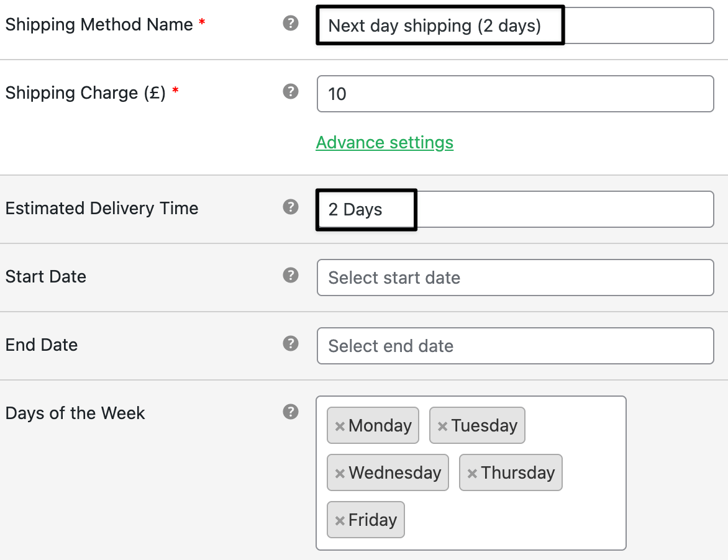This screenshot has height=560, width=728.
Task: Click the Estimated Delivery Time field
Action: pyautogui.click(x=516, y=209)
